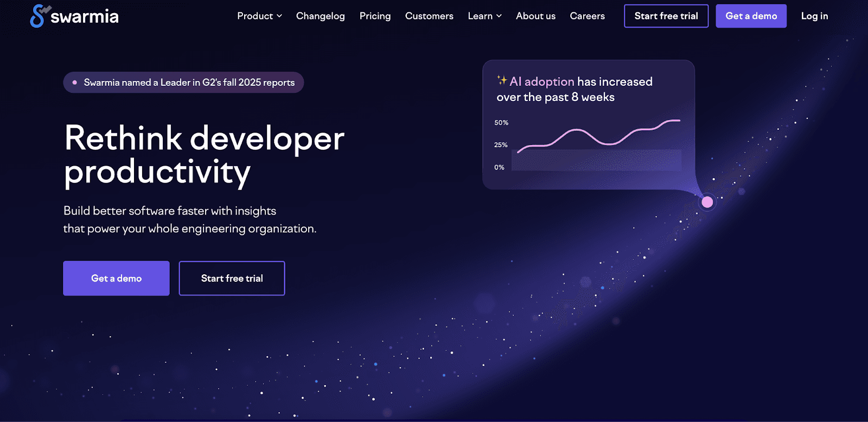Click the Rethink developer productivity headline
Screen dimensions: 868x422
(x=204, y=155)
